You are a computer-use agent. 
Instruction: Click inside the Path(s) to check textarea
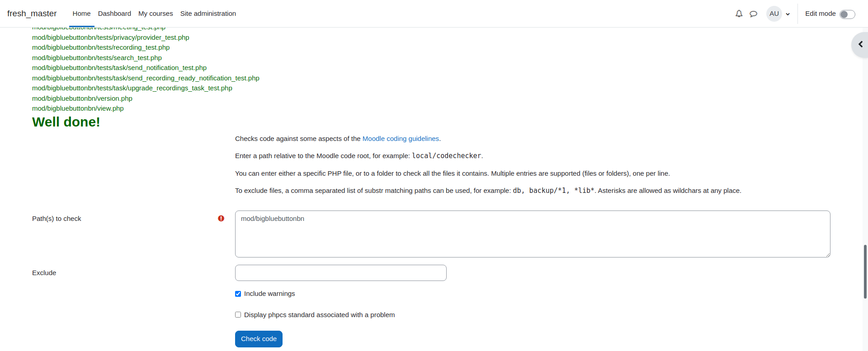[x=533, y=234]
